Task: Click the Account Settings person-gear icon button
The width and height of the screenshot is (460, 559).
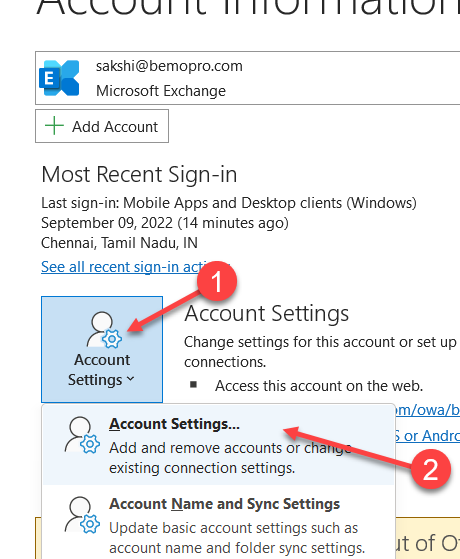Action: (102, 349)
